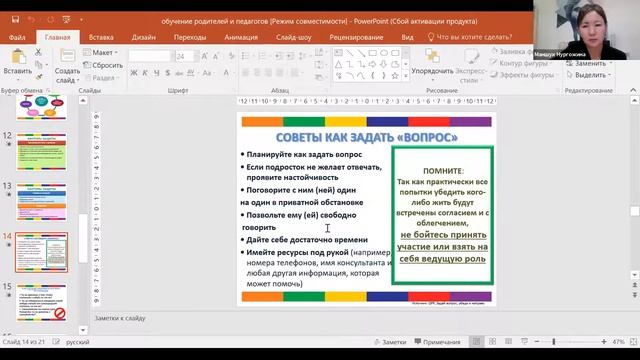The image size is (640, 360).
Task: Toggle strikethrough (abc) formatting
Action: coord(179,73)
